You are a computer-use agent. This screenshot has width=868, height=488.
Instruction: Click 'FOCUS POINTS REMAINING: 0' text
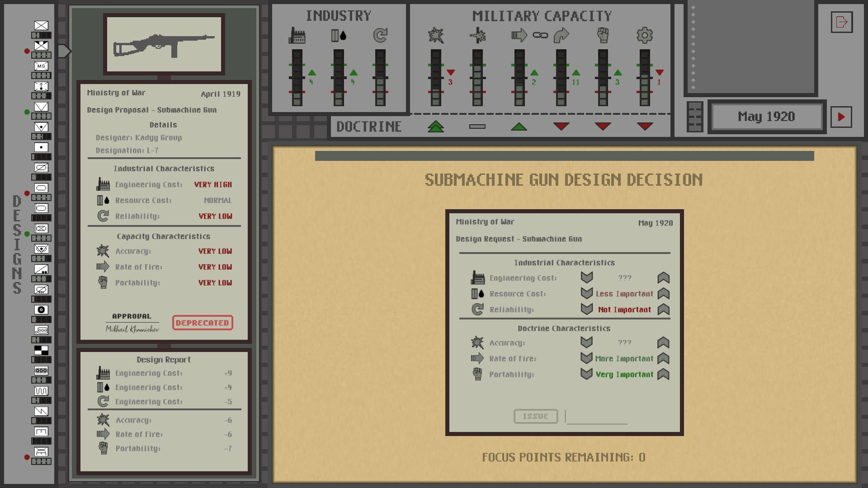(x=564, y=457)
